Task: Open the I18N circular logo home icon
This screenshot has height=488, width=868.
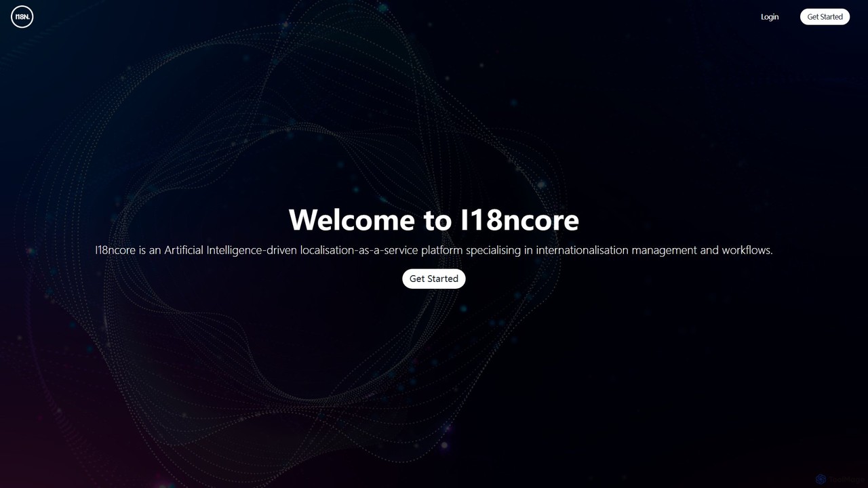Action: (22, 17)
